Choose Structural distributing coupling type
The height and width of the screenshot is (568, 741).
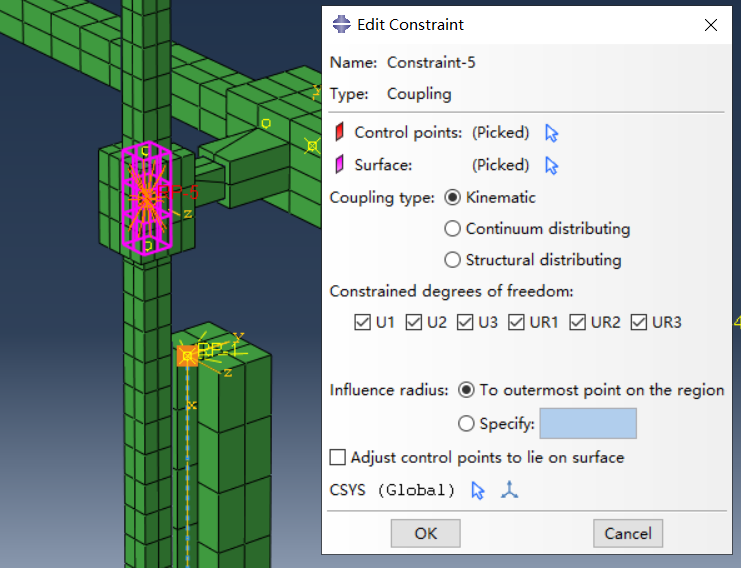(452, 260)
